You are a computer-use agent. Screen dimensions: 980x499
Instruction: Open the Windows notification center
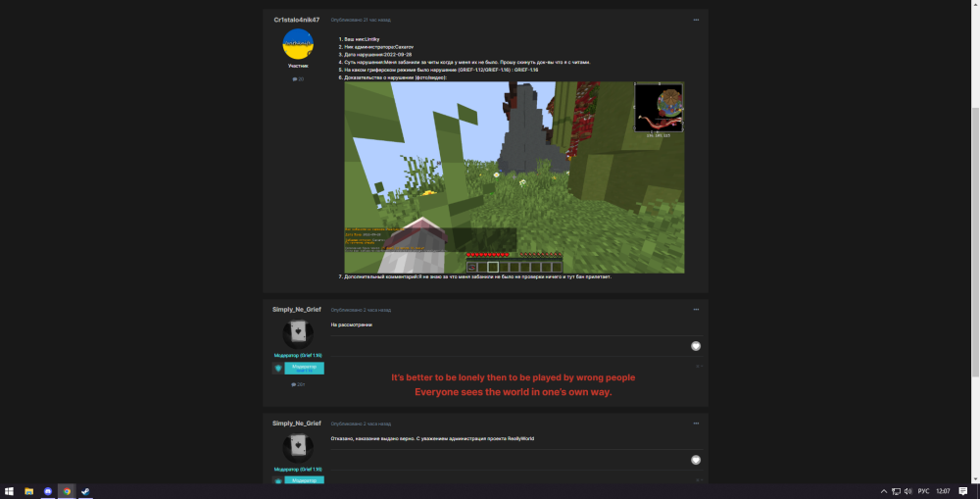click(963, 491)
